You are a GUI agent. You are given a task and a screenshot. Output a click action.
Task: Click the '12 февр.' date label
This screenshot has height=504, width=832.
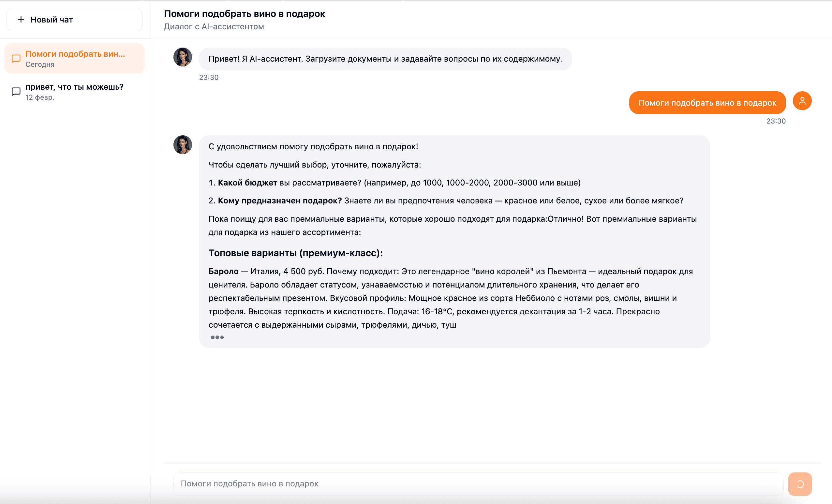(x=40, y=97)
